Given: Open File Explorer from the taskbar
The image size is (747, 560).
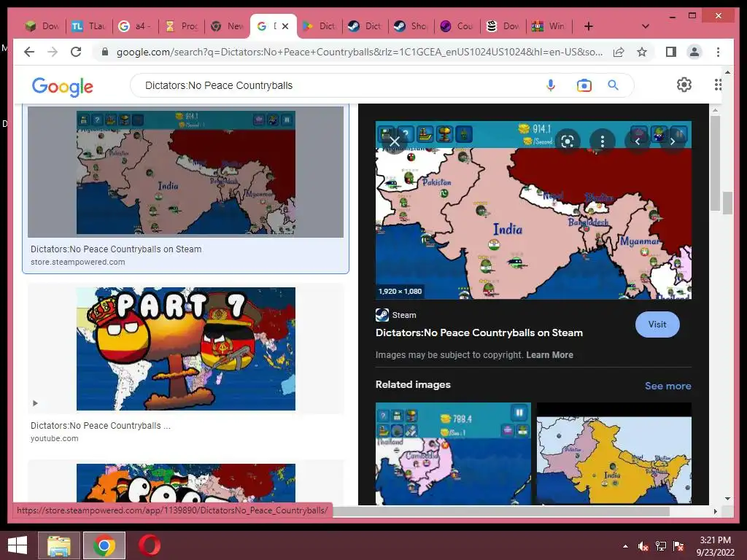Looking at the screenshot, I should [59, 545].
